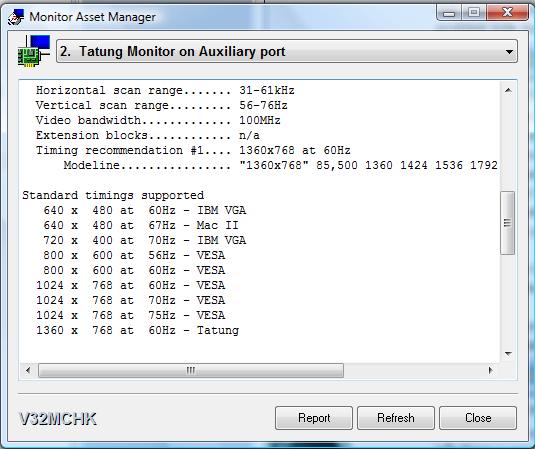Click the Monitor Asset Manager title bar icon
The width and height of the screenshot is (535, 449).
click(x=16, y=17)
